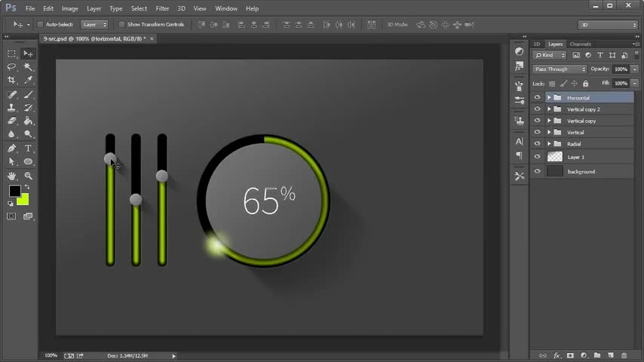644x362 pixels.
Task: Click the green background color swatch
Action: point(23,200)
